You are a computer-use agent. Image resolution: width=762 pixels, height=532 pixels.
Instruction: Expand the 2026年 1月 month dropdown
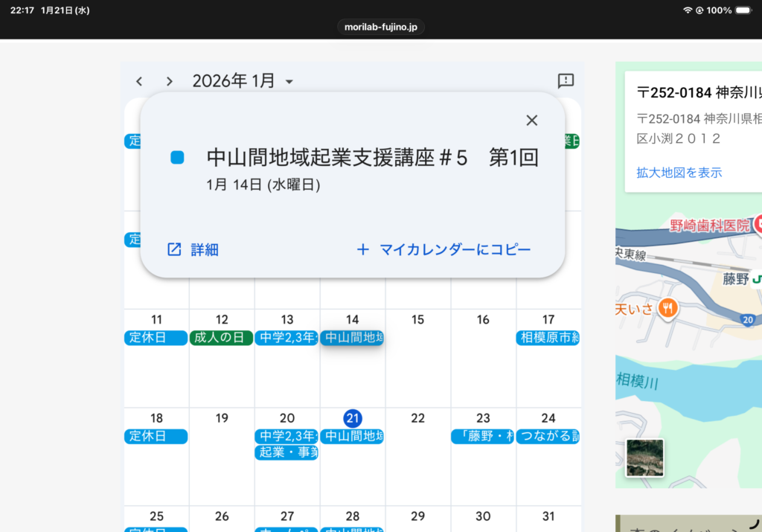tap(289, 81)
